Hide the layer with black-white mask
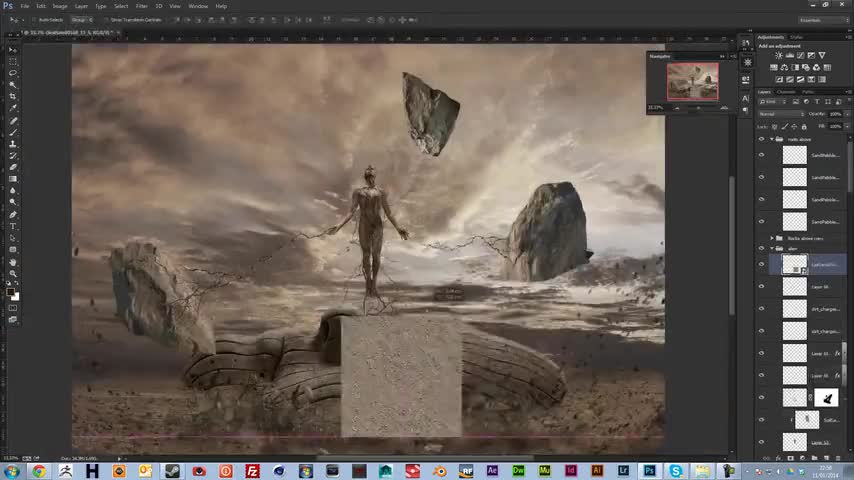 [x=761, y=398]
